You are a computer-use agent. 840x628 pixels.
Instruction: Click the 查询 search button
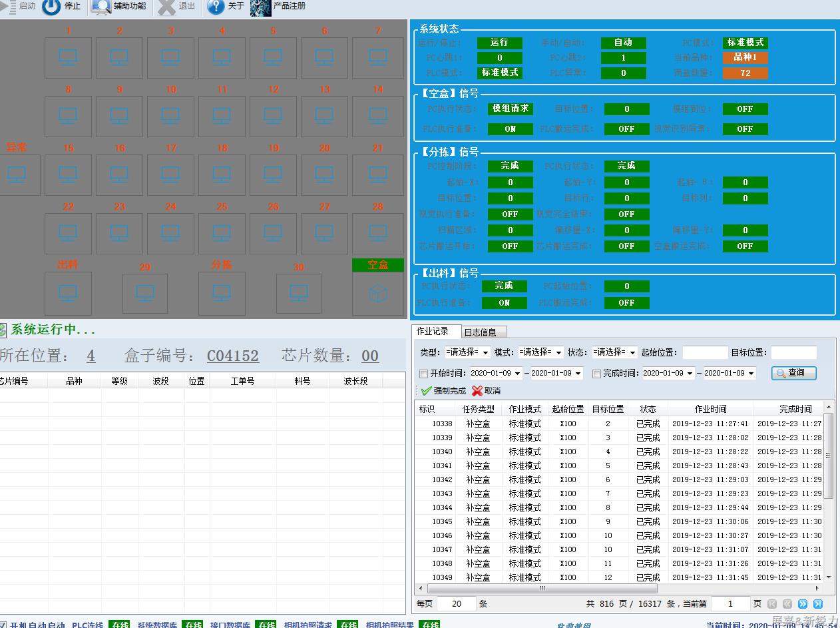click(793, 373)
